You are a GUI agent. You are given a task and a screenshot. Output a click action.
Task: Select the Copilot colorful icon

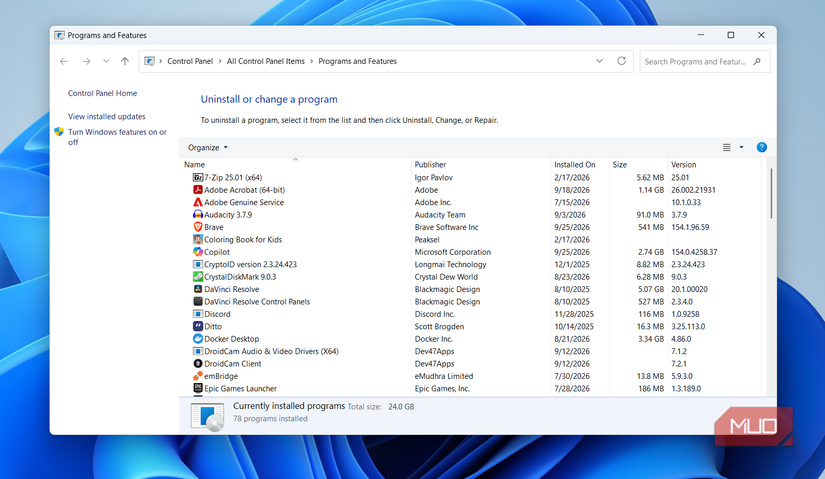point(198,252)
